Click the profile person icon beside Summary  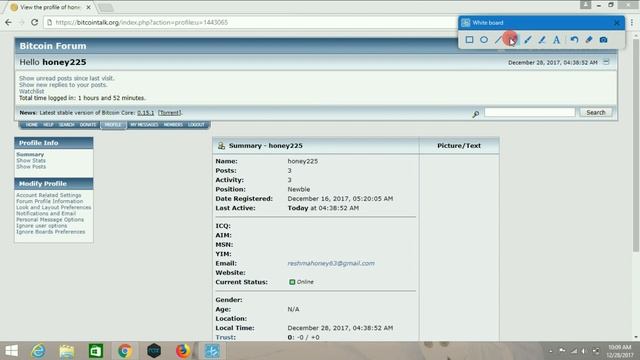221,145
